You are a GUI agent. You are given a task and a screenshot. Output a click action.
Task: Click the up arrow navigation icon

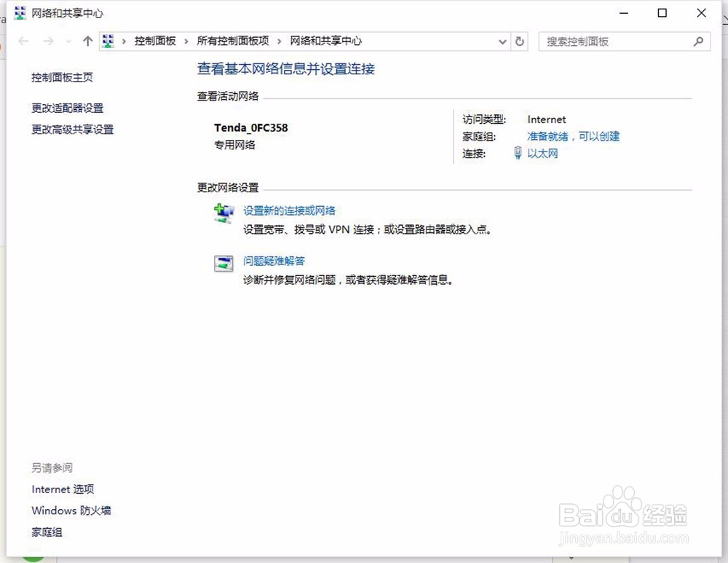pos(87,42)
